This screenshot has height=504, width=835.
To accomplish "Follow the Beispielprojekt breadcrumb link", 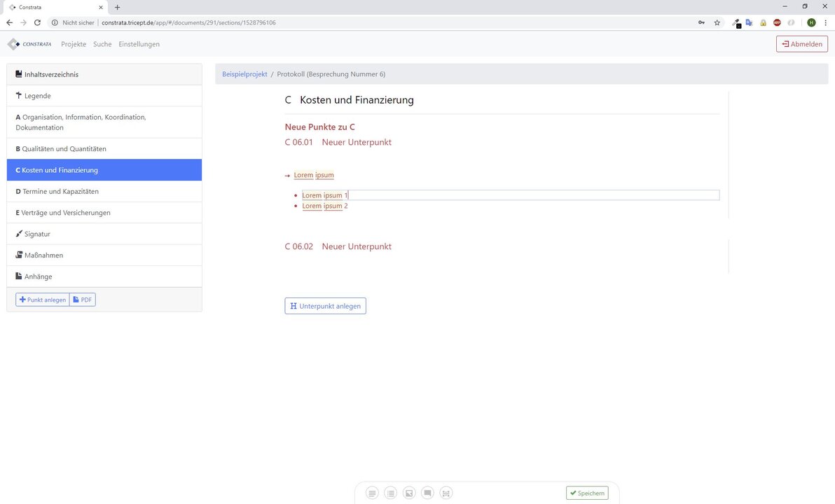I will point(244,73).
